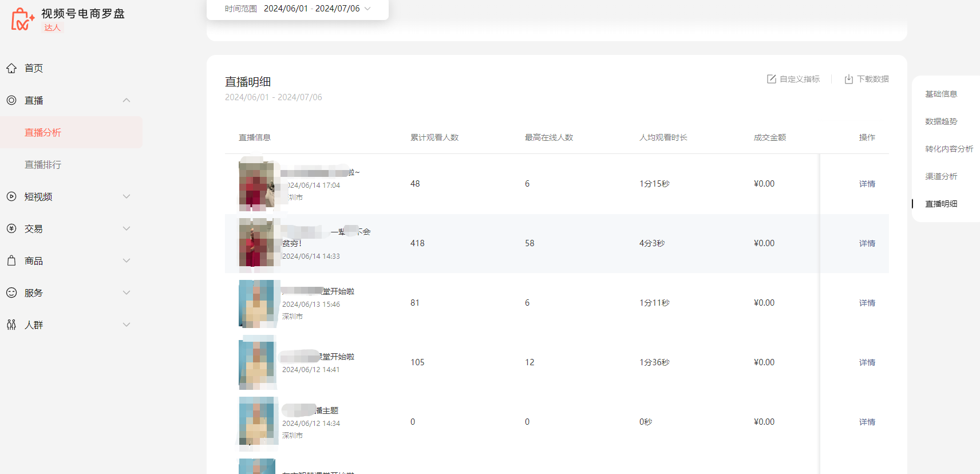
Task: Jump to 基础信息 anchor
Action: pyautogui.click(x=941, y=94)
